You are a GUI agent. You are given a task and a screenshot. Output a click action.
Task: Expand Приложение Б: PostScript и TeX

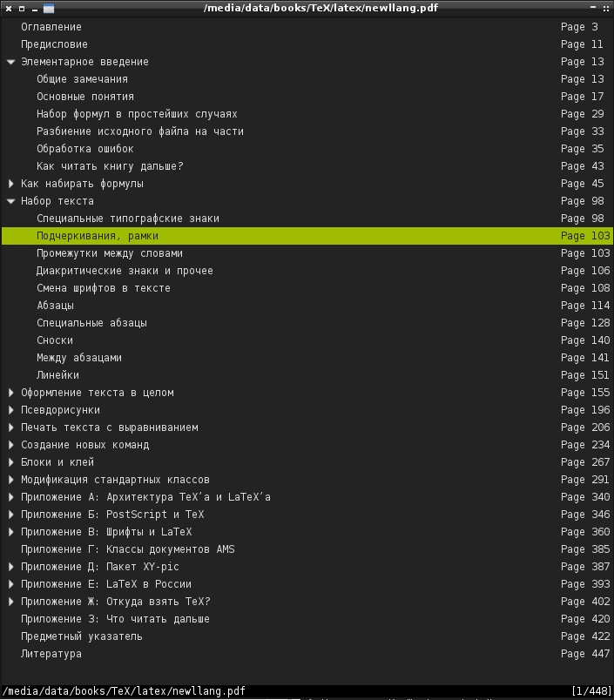point(11,515)
